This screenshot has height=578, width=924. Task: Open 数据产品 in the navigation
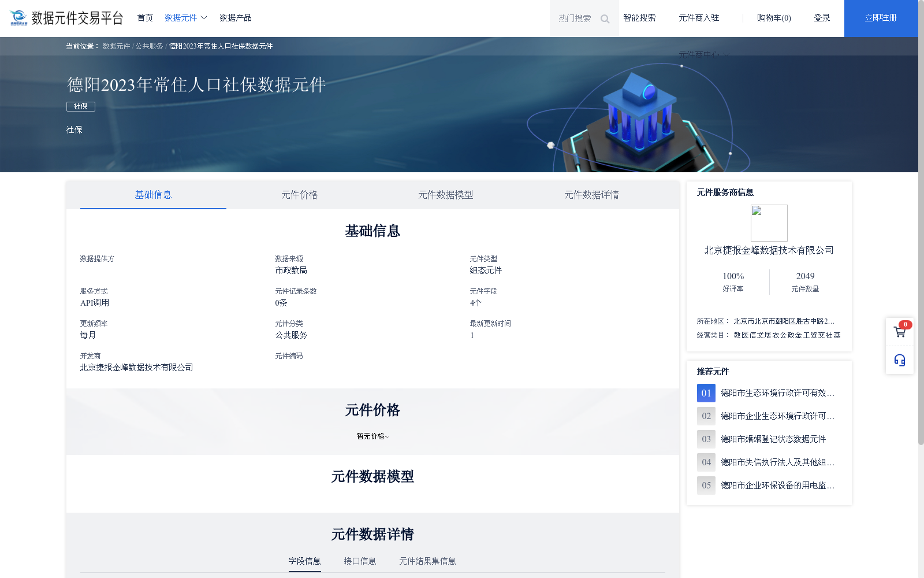click(x=236, y=18)
